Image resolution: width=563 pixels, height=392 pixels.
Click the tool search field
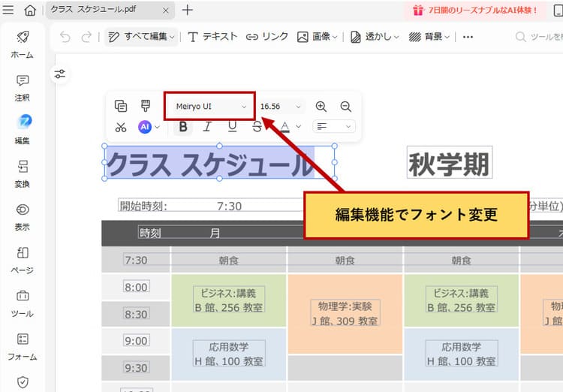tap(538, 37)
